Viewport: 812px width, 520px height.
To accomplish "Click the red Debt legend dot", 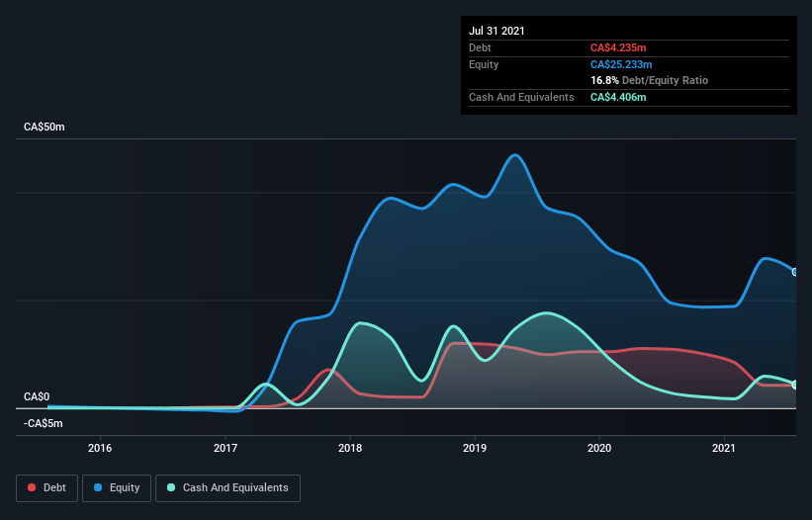I will (32, 487).
